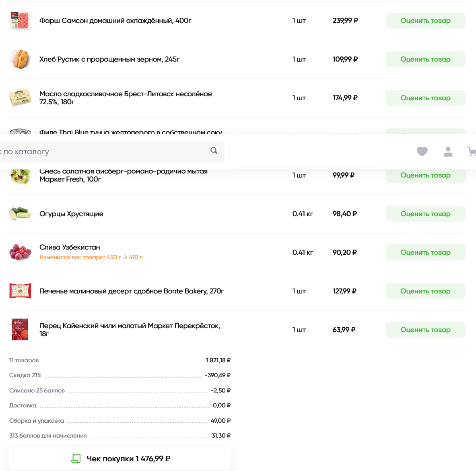This screenshot has width=476, height=471.
Task: Open the plums product image
Action: click(21, 252)
